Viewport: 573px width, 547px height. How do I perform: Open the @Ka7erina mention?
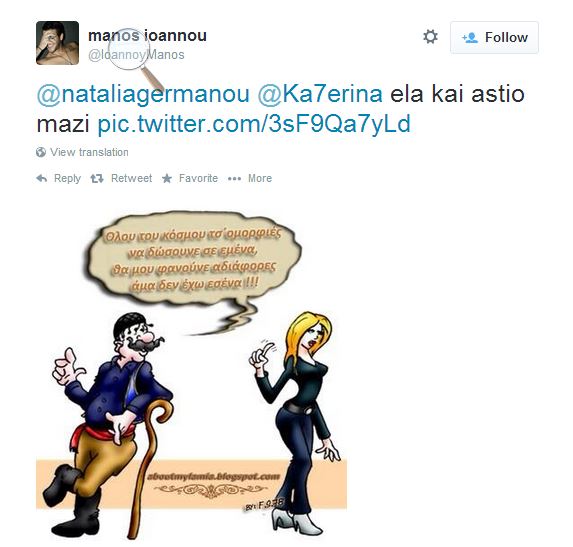click(320, 94)
